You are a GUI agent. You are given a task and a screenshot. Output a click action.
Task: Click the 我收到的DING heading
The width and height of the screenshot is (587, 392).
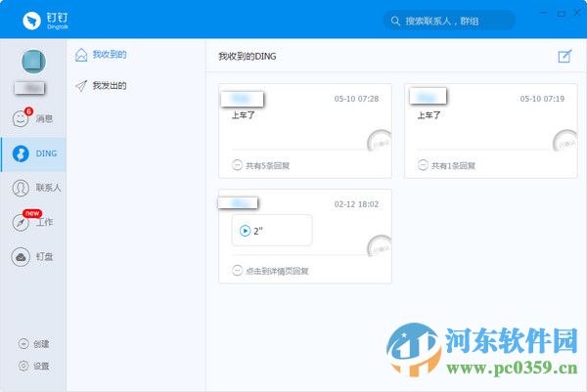pos(248,57)
